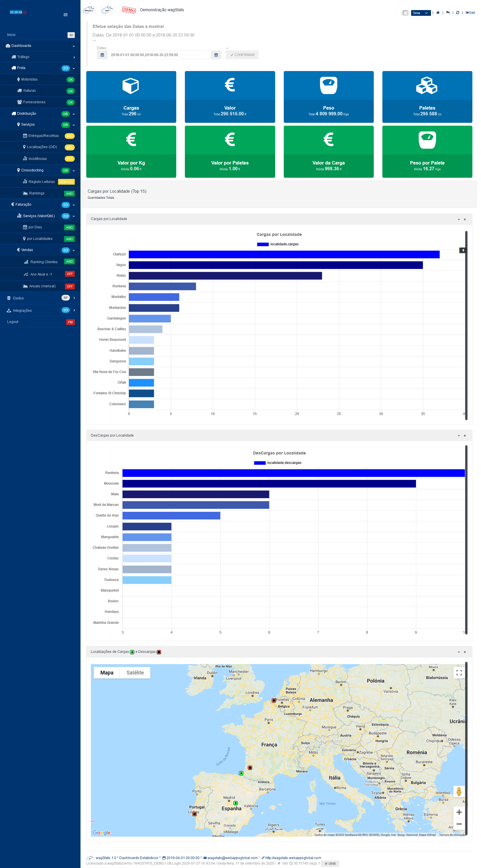Open por Localidades in sidebar
The width and height of the screenshot is (481, 868).
(40, 238)
